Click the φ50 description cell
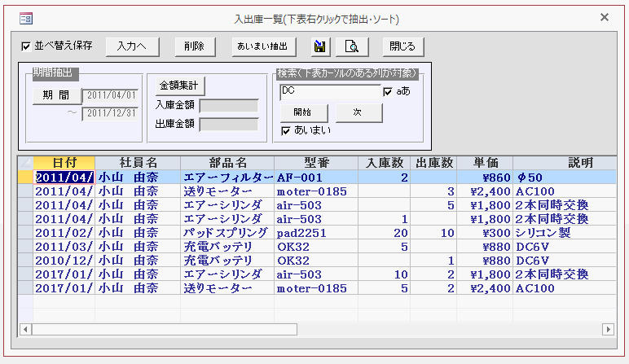This screenshot has height=364, width=629. pyautogui.click(x=565, y=178)
